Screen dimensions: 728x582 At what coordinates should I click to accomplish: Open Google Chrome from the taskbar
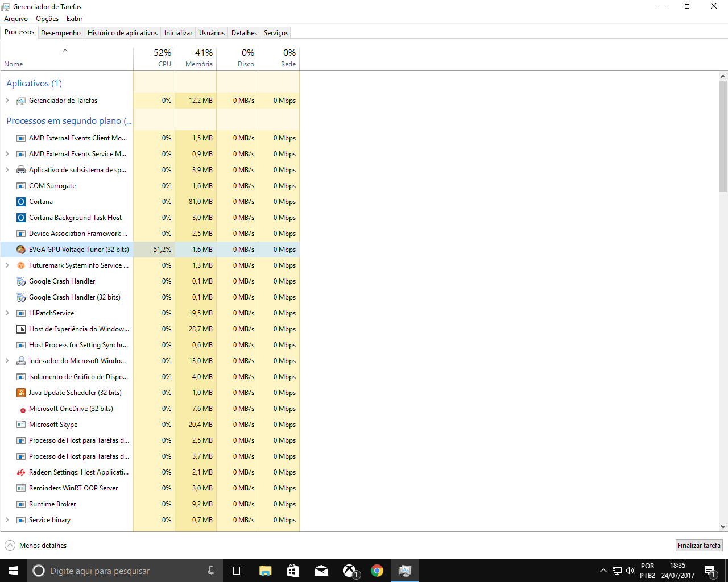tap(377, 571)
